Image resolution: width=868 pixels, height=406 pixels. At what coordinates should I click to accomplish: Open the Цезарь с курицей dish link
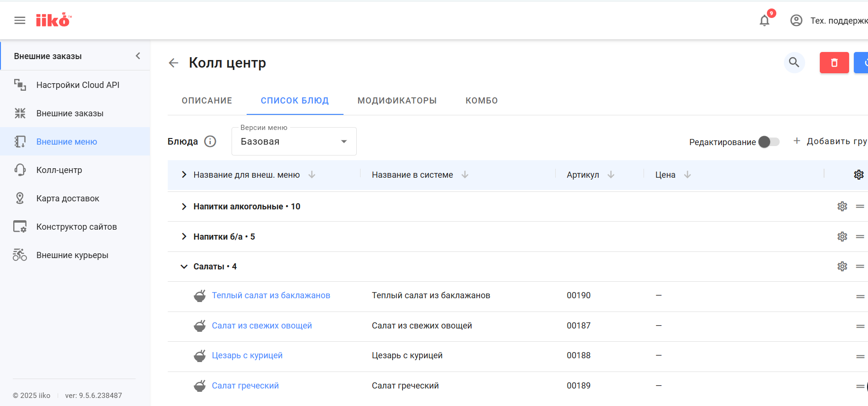pyautogui.click(x=247, y=355)
